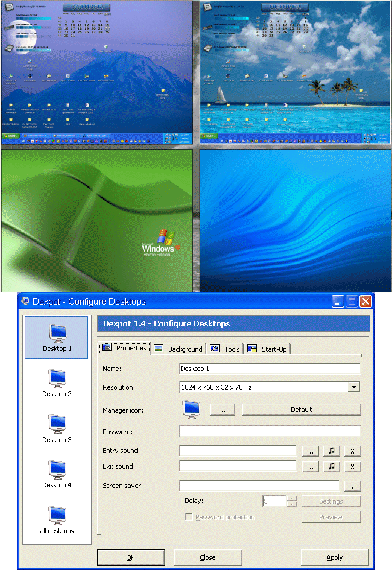Click the Manager icon monitor preview
The image size is (392, 570).
[191, 410]
